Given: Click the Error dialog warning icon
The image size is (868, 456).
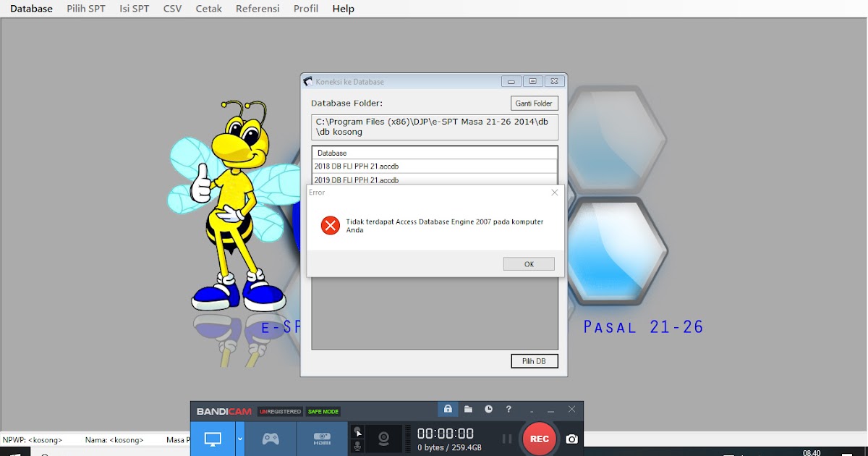Looking at the screenshot, I should pos(331,225).
